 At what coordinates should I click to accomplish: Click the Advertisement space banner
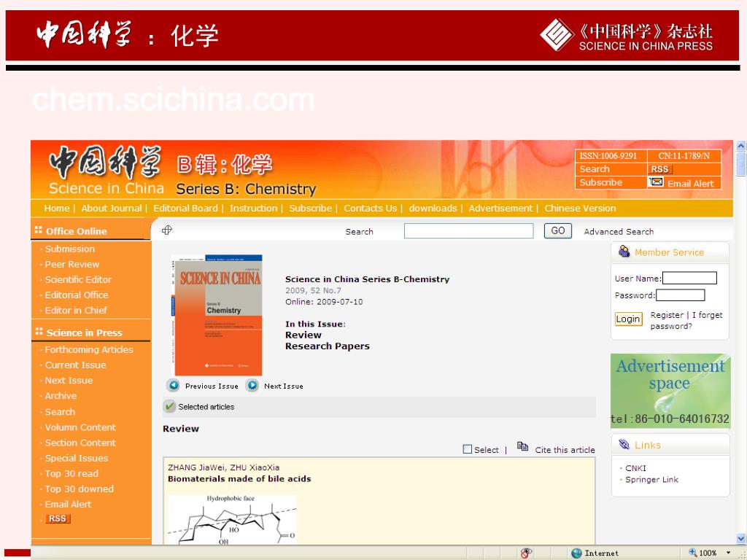coord(670,391)
